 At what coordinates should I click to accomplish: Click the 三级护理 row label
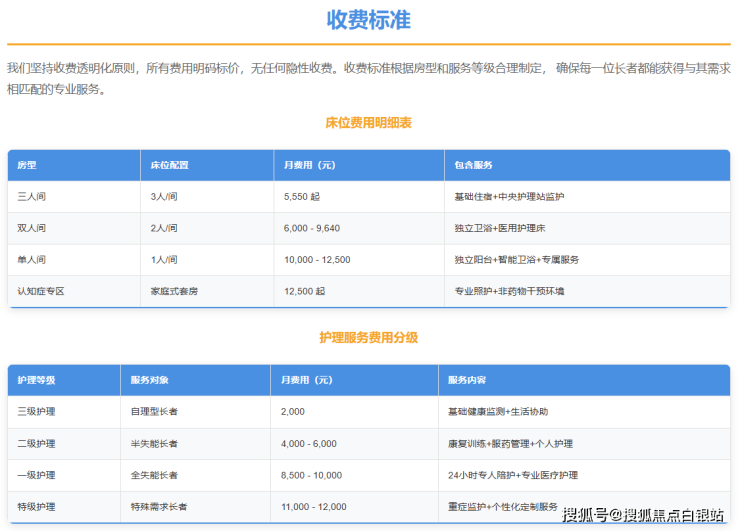point(37,412)
